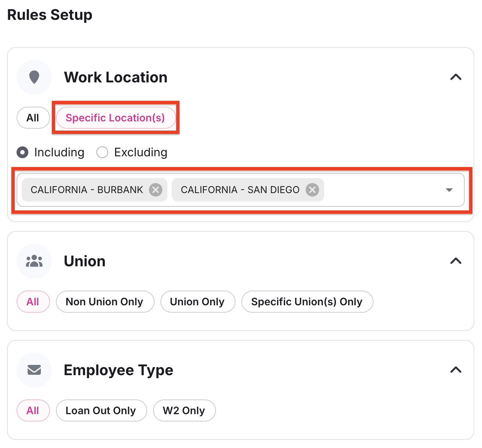Select the Excluding radio button

102,152
